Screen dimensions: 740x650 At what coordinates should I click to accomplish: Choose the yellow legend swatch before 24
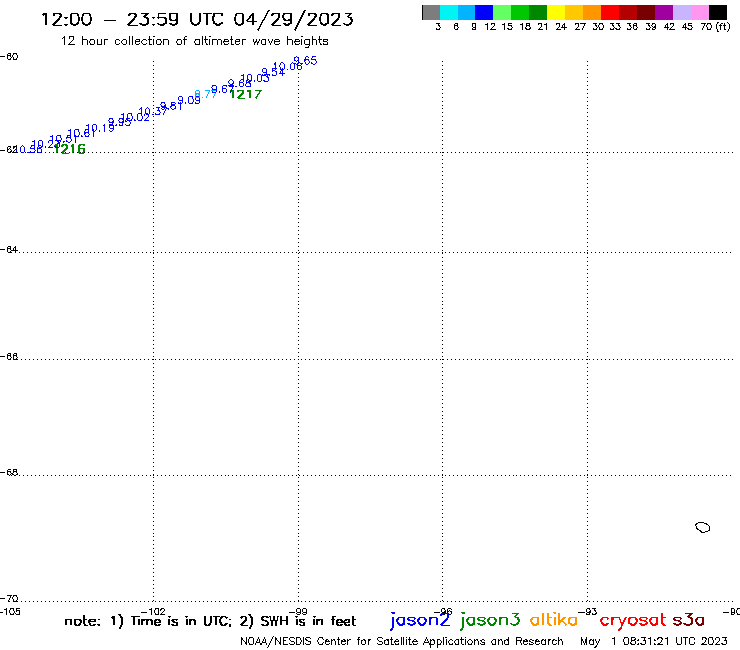[x=556, y=12]
